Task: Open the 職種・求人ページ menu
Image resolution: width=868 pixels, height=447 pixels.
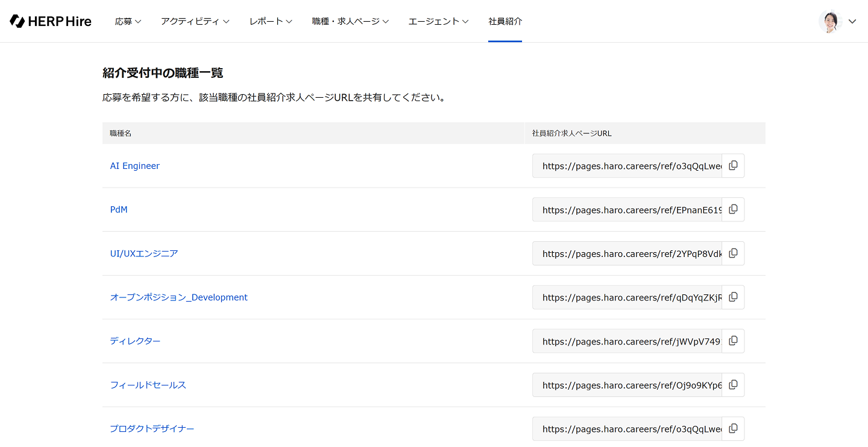Action: (x=350, y=21)
